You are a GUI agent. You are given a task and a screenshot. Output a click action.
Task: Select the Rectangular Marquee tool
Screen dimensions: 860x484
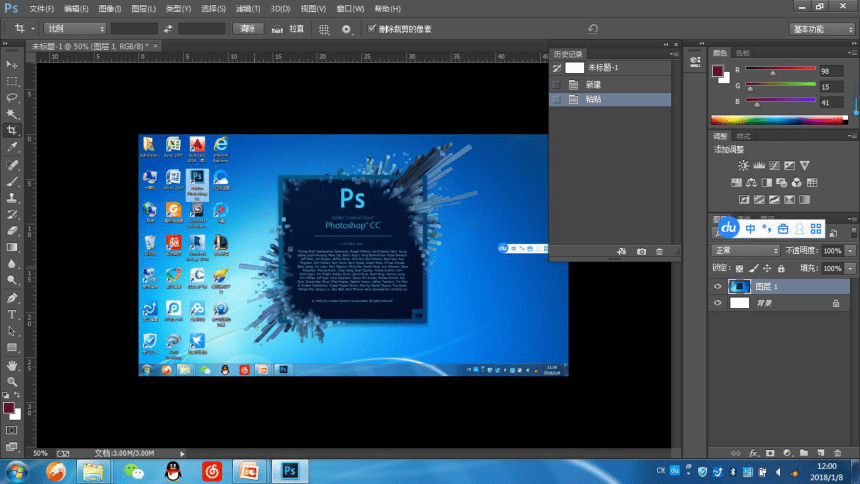pos(12,81)
